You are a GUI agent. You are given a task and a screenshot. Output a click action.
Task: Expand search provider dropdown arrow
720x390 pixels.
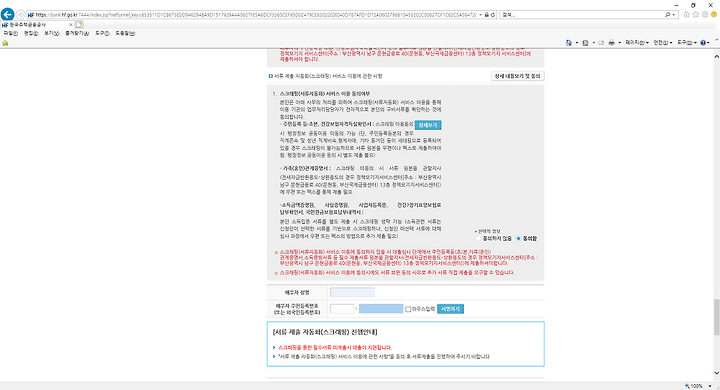(674, 15)
